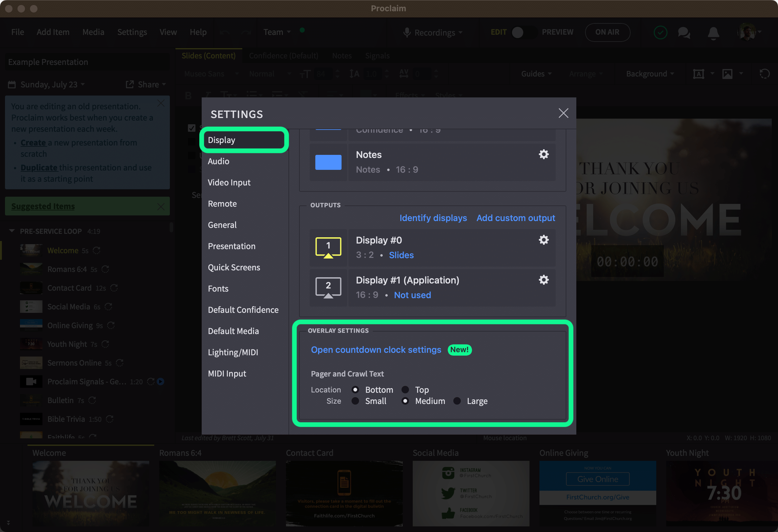Open the Quick Screens settings category
Image resolution: width=778 pixels, height=532 pixels.
pos(234,268)
